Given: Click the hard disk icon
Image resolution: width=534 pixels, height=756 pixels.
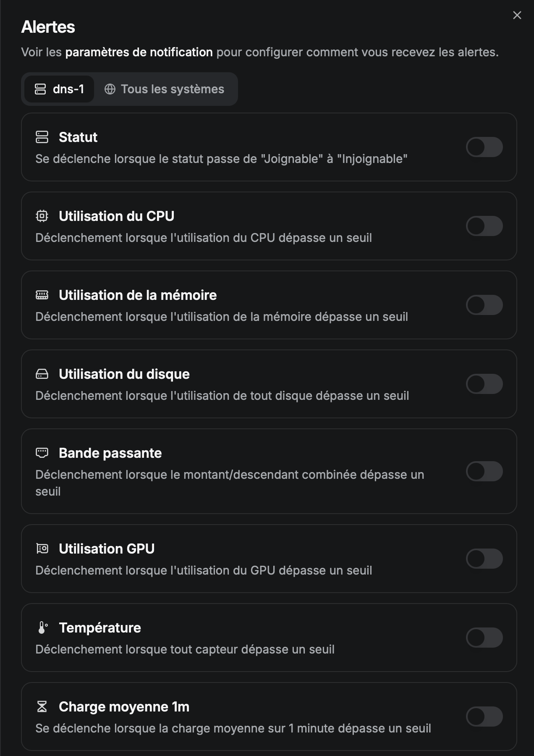Looking at the screenshot, I should pos(42,374).
